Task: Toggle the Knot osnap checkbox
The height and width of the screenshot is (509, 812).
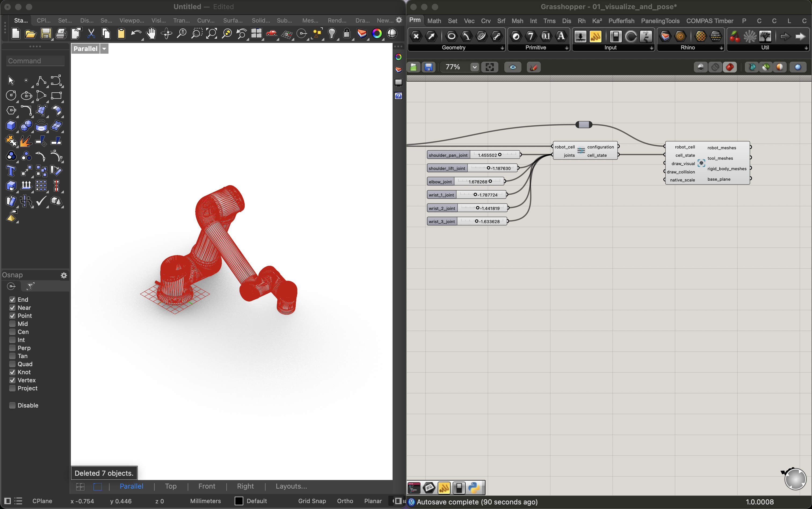Action: click(x=12, y=372)
